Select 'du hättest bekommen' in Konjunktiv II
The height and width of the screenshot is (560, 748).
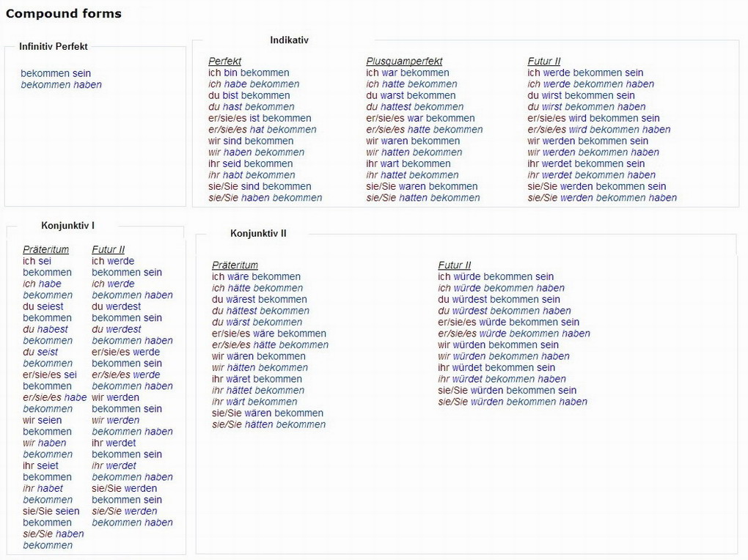pos(260,311)
